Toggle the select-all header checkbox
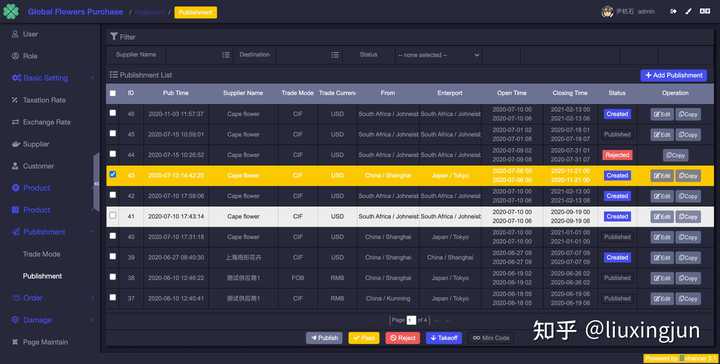 (112, 93)
